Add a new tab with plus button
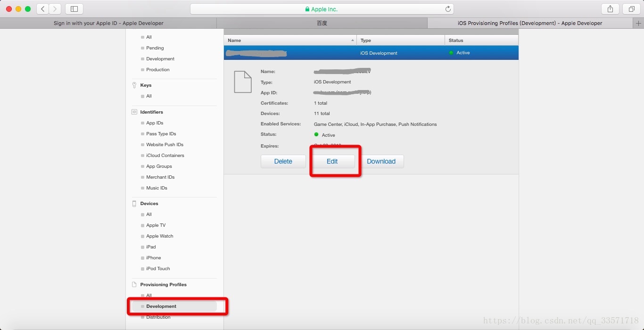Image resolution: width=644 pixels, height=330 pixels. (639, 23)
